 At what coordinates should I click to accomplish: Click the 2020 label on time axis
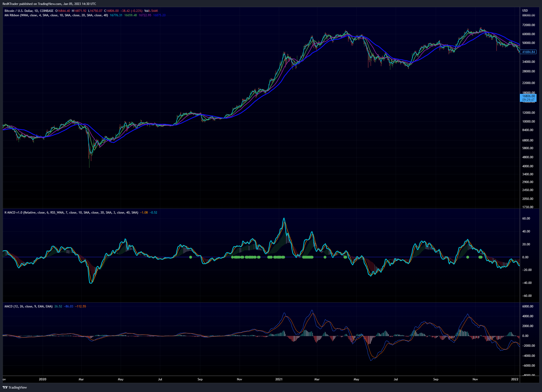click(x=42, y=379)
